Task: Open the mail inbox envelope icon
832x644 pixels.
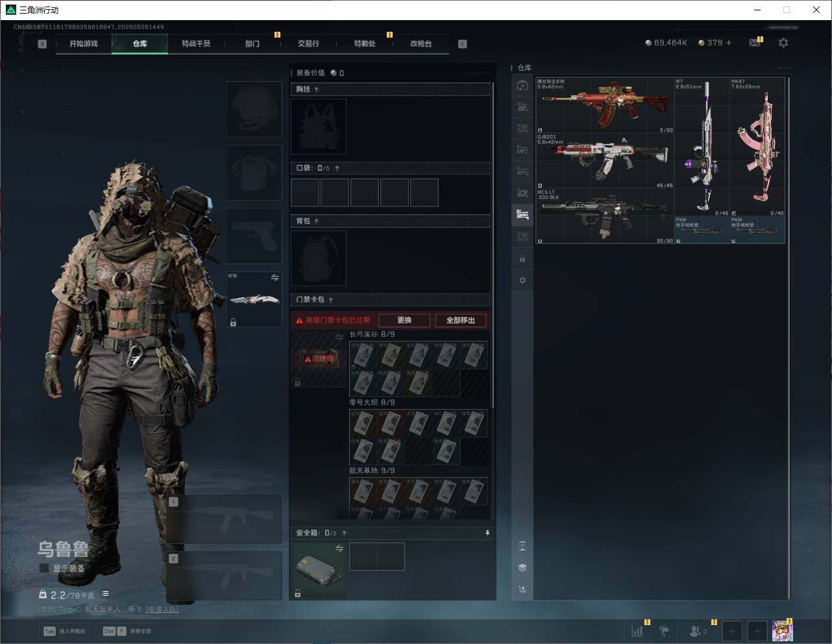Action: tap(755, 43)
